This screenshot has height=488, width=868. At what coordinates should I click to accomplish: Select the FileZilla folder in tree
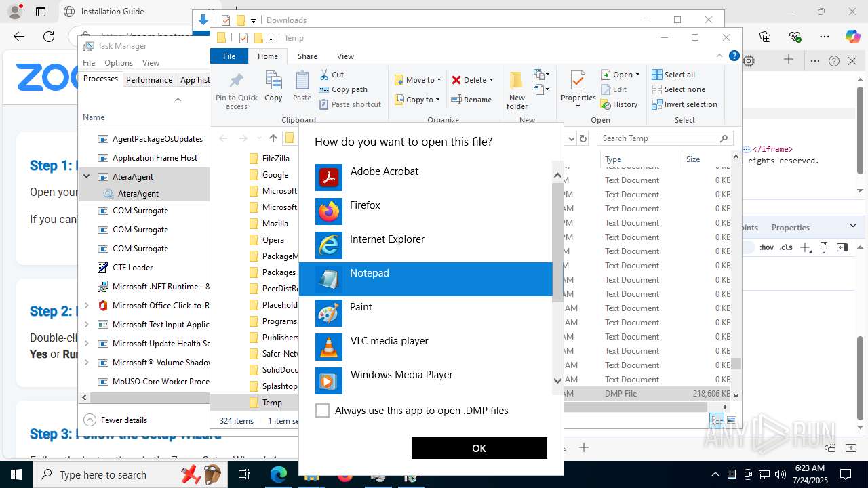click(275, 159)
